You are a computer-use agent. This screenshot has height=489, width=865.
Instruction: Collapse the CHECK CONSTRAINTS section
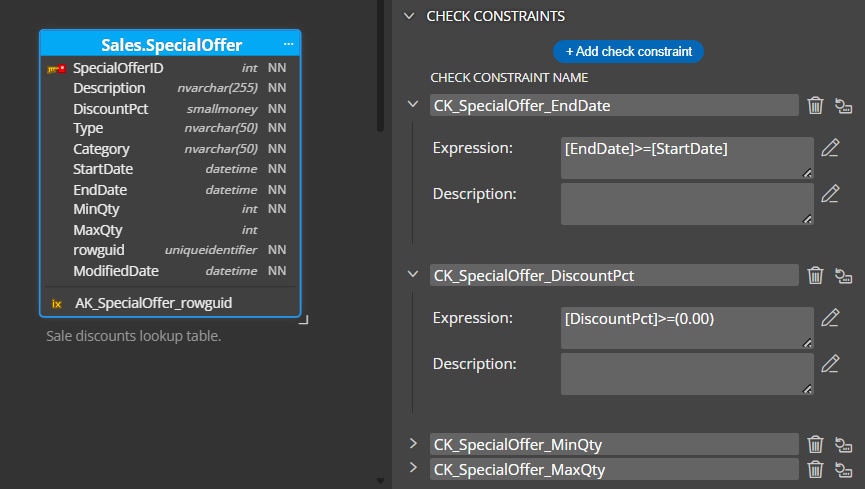(x=409, y=16)
